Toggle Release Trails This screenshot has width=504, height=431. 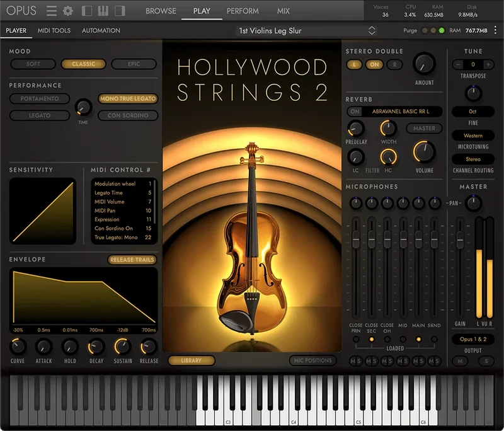[132, 260]
